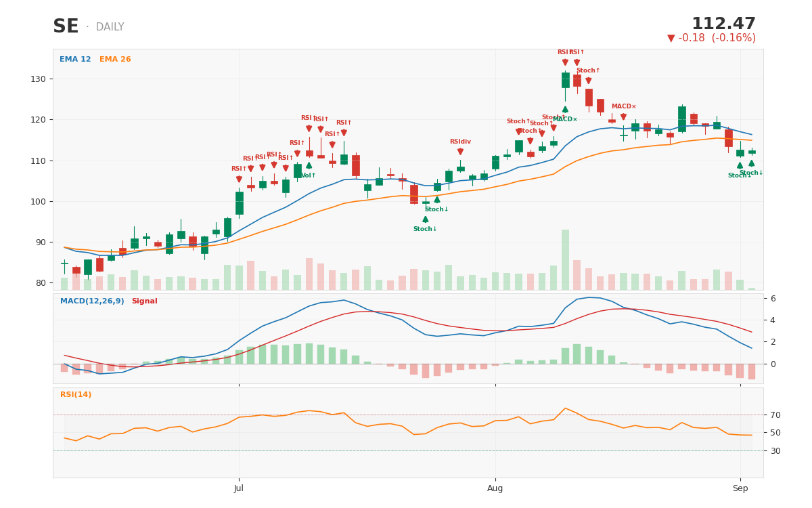Click the red Signal legend label
The image size is (812, 508).
pyautogui.click(x=144, y=301)
